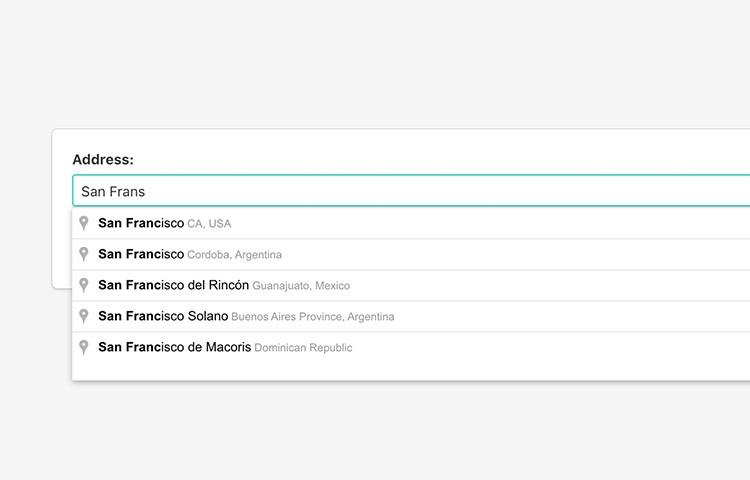Click the blank footer of the suggestions list
This screenshot has height=480, width=750.
pyautogui.click(x=411, y=372)
